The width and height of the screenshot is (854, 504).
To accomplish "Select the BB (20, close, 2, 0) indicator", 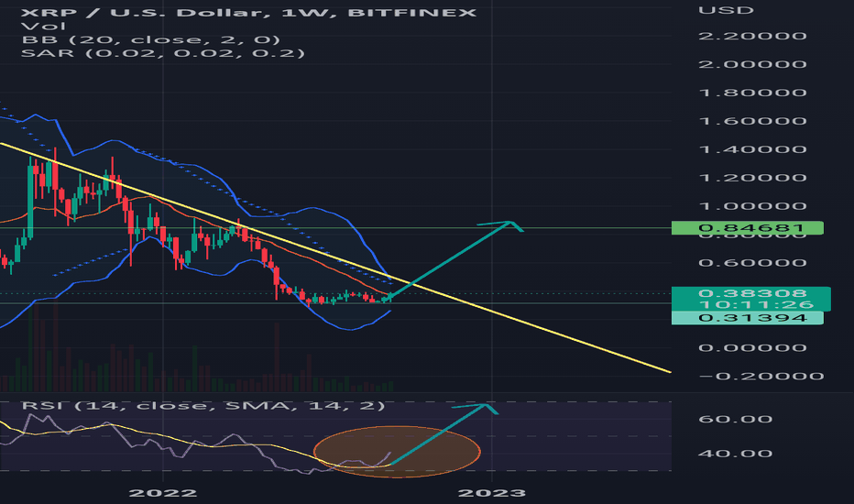I will [x=151, y=39].
